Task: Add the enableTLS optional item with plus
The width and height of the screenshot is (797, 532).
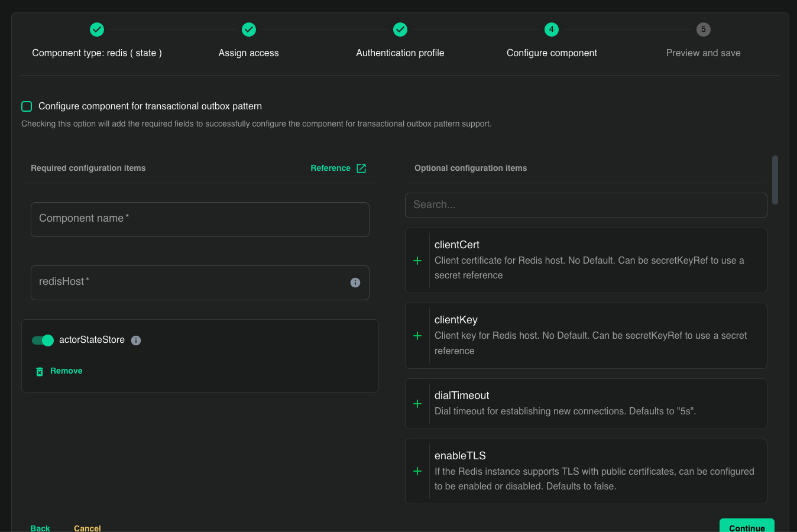Action: click(417, 471)
